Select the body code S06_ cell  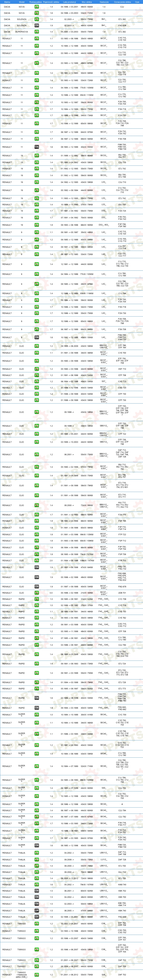[104, 975]
